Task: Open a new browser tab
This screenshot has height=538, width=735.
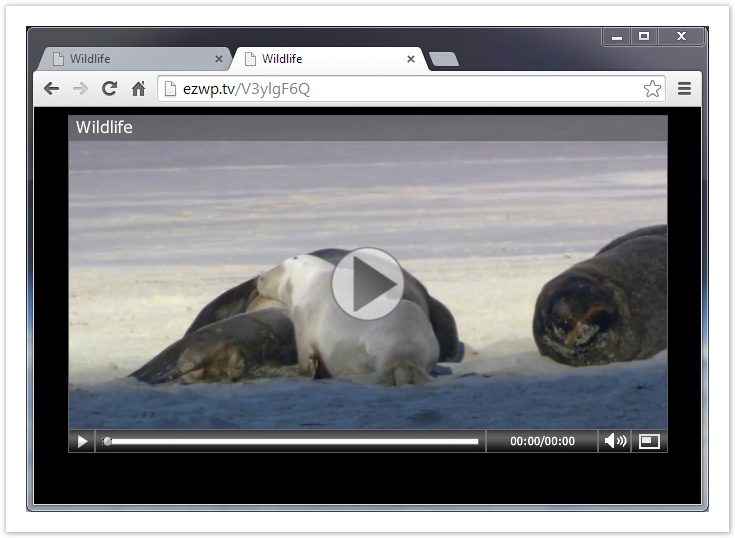Action: pos(443,59)
